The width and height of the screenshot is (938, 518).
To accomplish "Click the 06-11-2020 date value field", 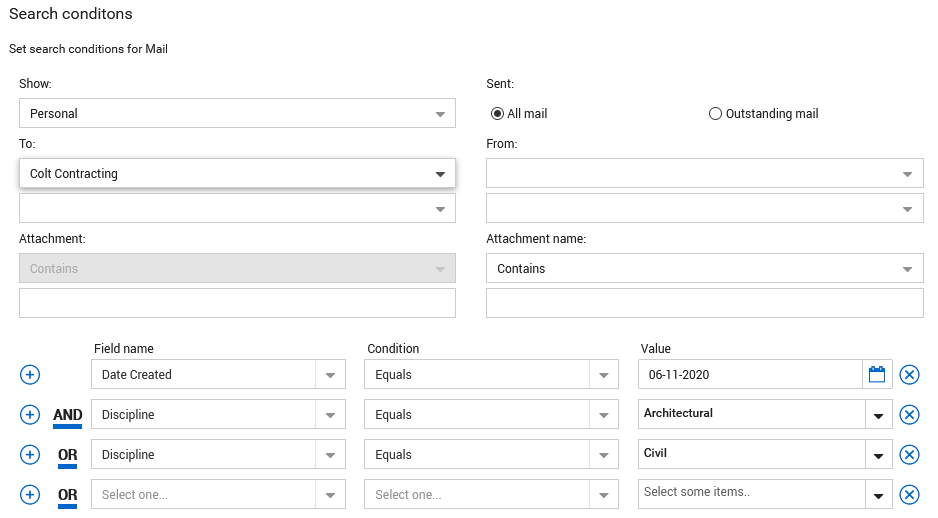I will [751, 374].
